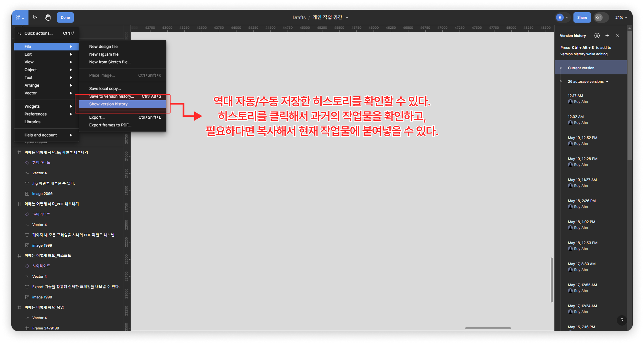Screen dimensions: 644x344
Task: Open Help and account submenu
Action: point(47,135)
